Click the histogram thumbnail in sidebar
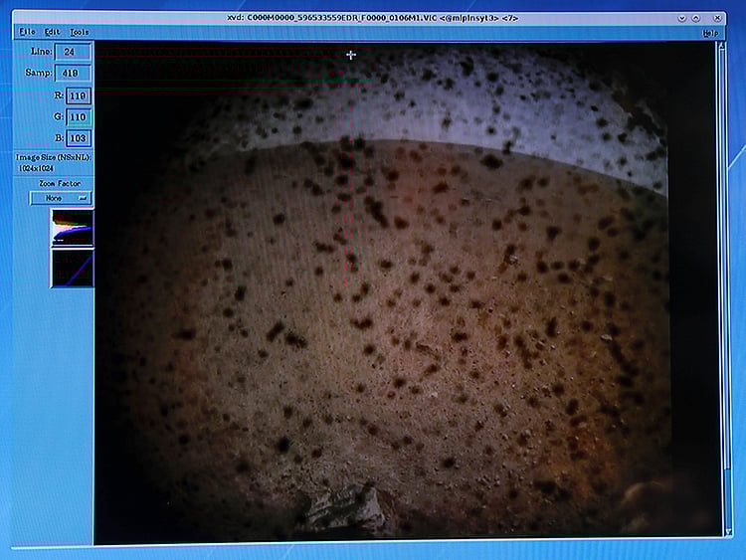Image resolution: width=746 pixels, height=560 pixels. pos(73,228)
